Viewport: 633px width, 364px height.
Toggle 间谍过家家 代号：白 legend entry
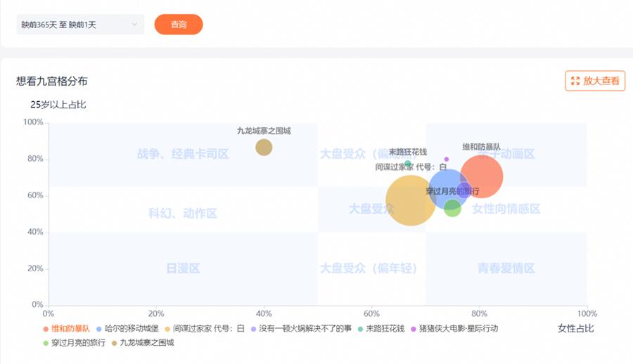point(209,328)
